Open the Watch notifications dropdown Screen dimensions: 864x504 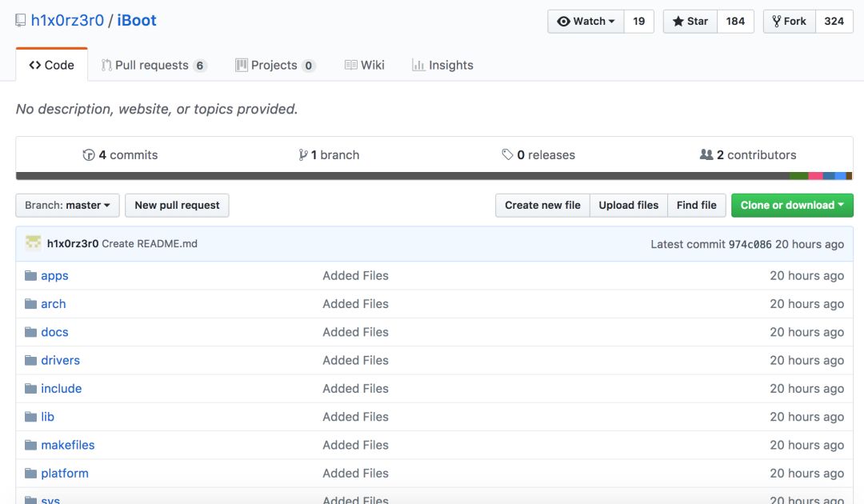(586, 22)
